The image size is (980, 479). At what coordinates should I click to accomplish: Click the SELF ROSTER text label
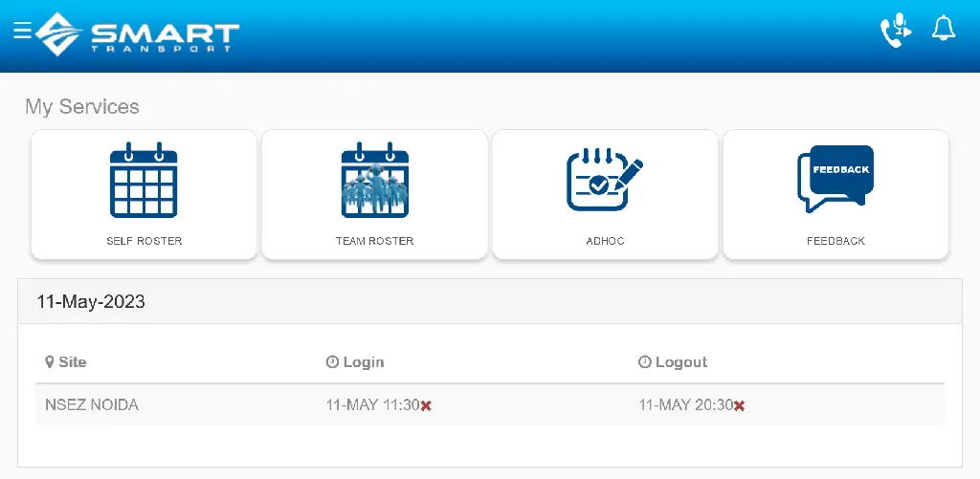click(145, 241)
